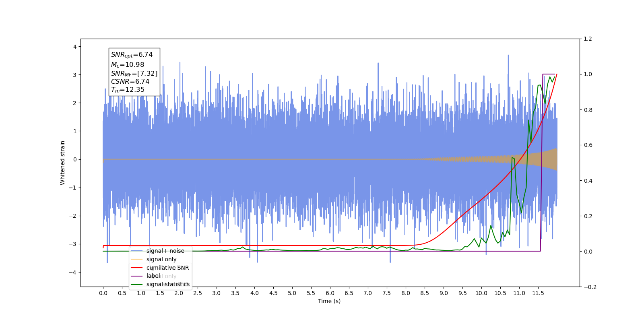Click the T_m=12.35 annotation text

pos(128,90)
